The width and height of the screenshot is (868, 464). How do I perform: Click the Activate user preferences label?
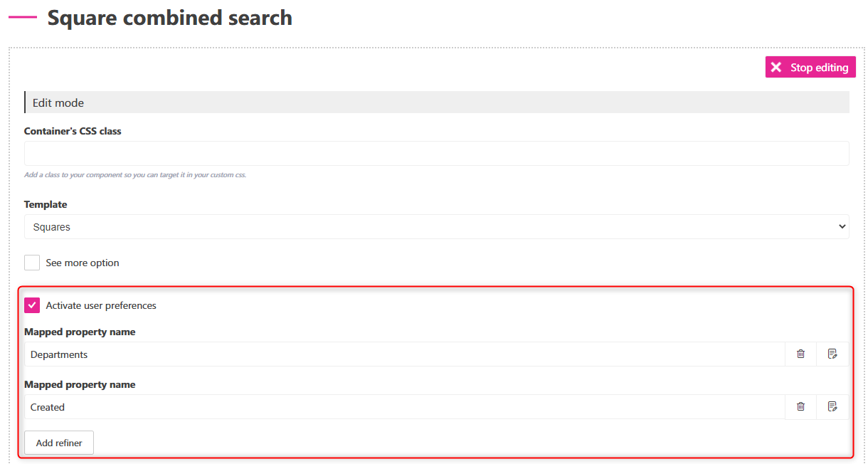coord(101,305)
